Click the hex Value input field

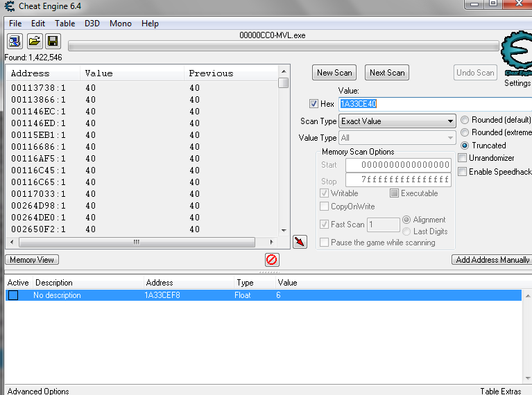point(395,104)
